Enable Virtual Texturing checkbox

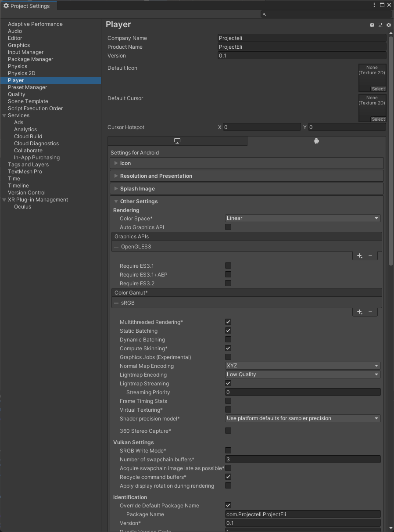[x=228, y=410]
